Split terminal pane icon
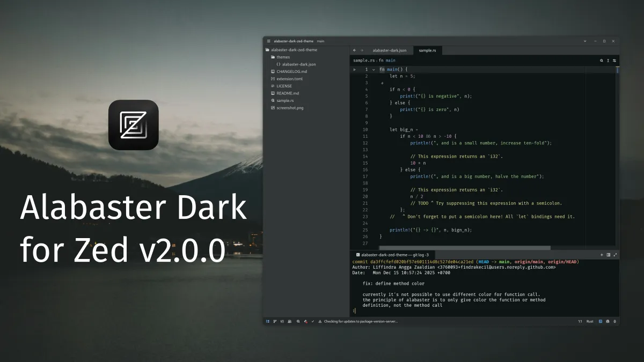Screen dimensions: 644x362 [609, 255]
